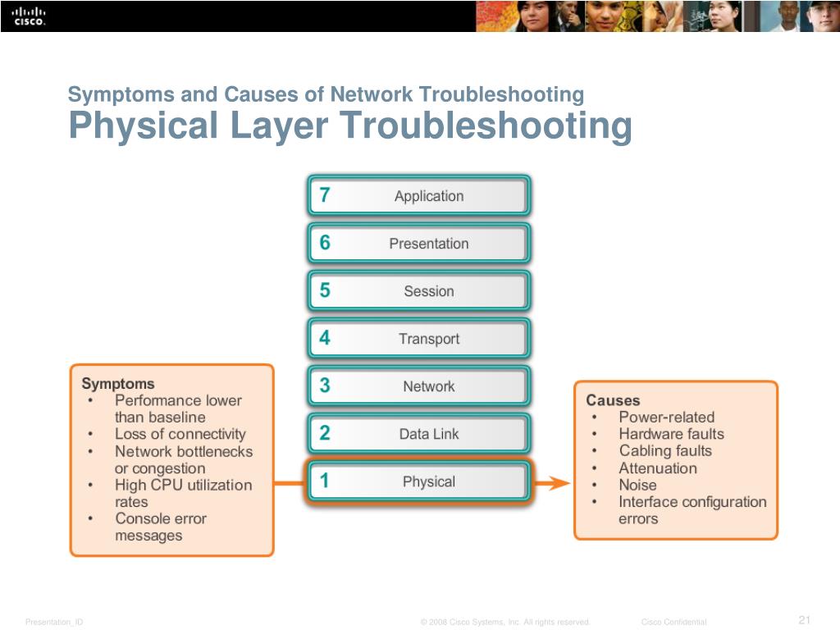Image resolution: width=840 pixels, height=630 pixels.
Task: Select the Presentation layer box
Action: pos(419,243)
